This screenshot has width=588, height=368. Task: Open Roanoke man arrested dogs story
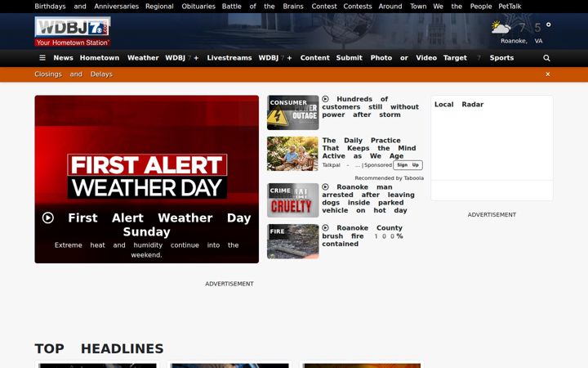[368, 199]
